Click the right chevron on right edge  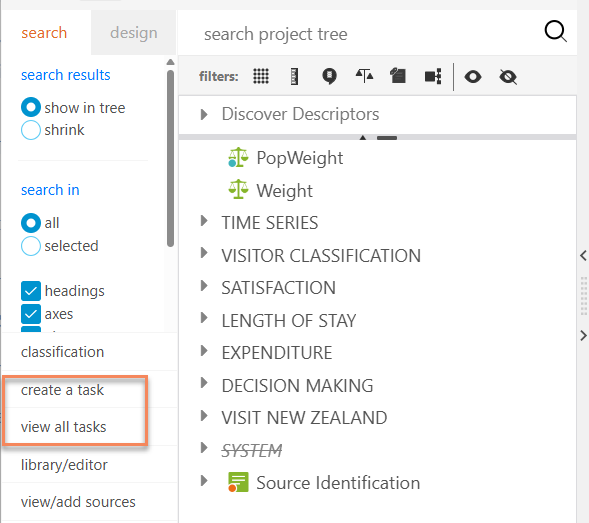point(583,335)
